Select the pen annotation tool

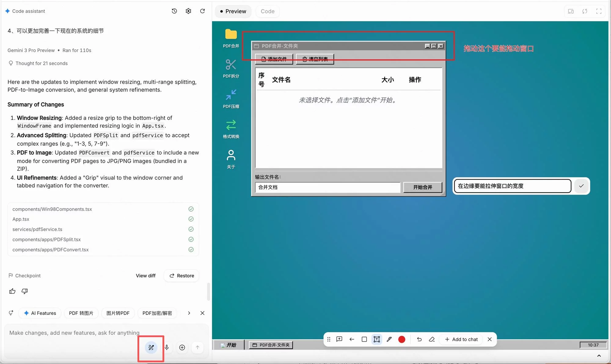[389, 339]
